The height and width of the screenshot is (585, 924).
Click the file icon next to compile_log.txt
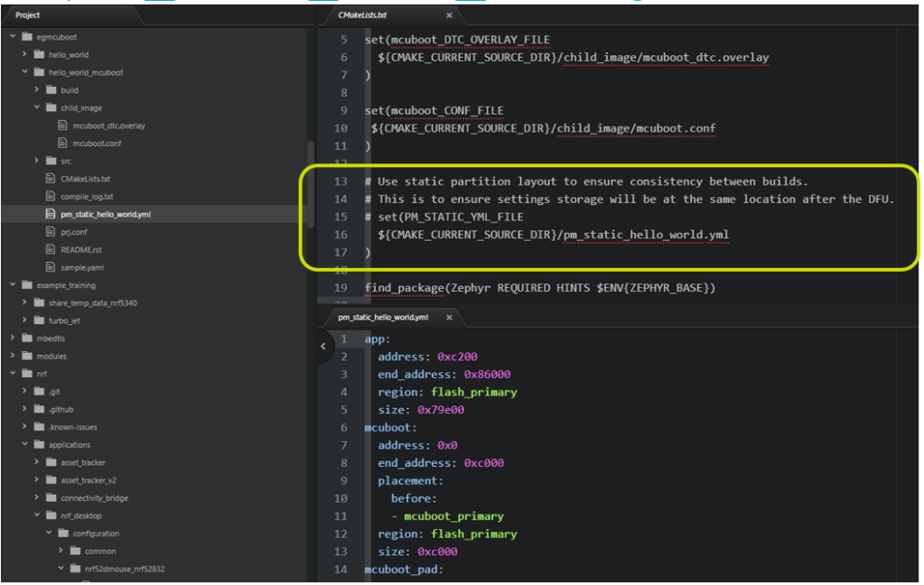coord(51,197)
